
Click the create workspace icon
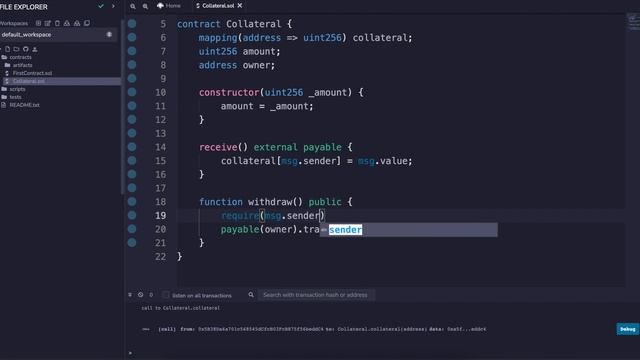point(38,23)
